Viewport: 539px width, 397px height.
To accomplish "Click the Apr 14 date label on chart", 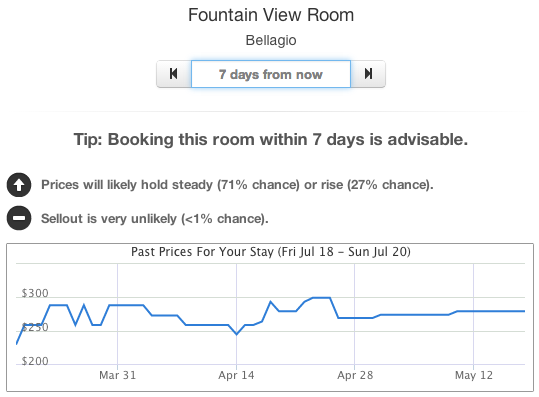I will click(x=236, y=375).
